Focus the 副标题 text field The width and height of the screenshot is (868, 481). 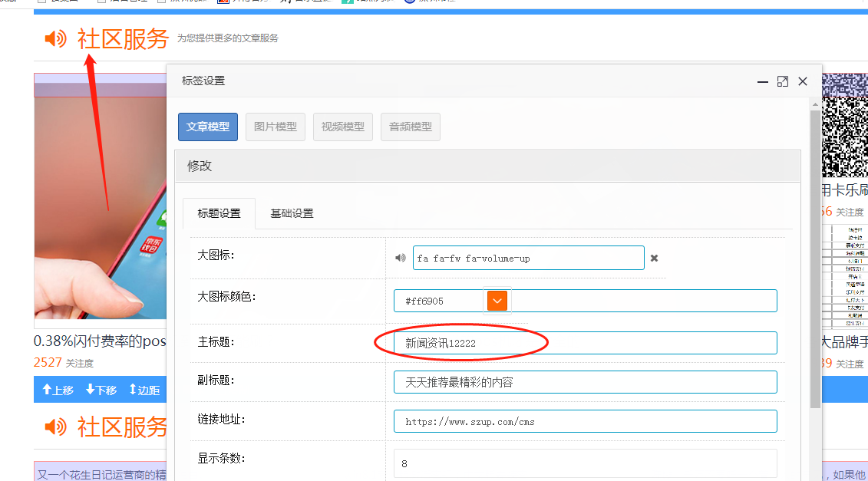click(585, 382)
